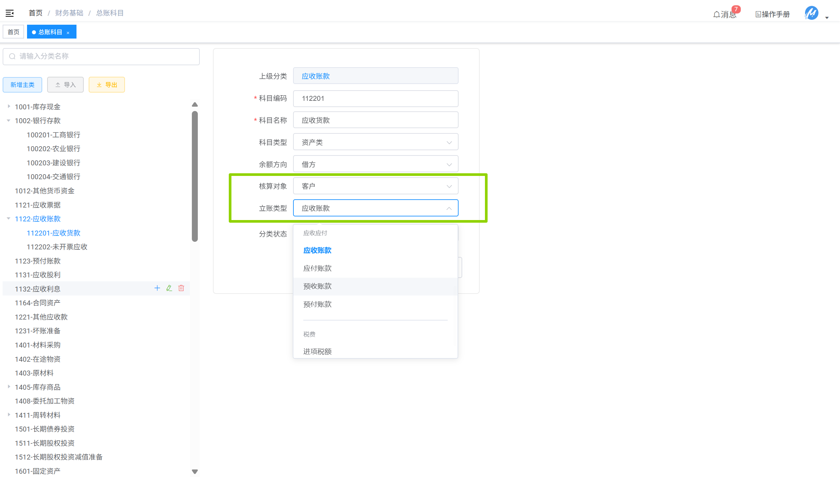Viewport: 840px width, 504px height.
Task: Collapse the 1122-应收账款 node
Action: coord(9,218)
